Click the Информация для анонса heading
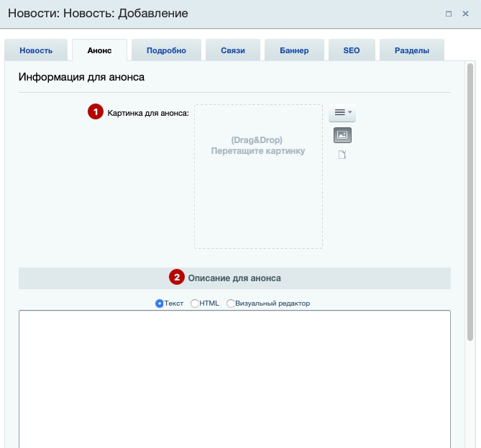The image size is (481, 448). (81, 77)
